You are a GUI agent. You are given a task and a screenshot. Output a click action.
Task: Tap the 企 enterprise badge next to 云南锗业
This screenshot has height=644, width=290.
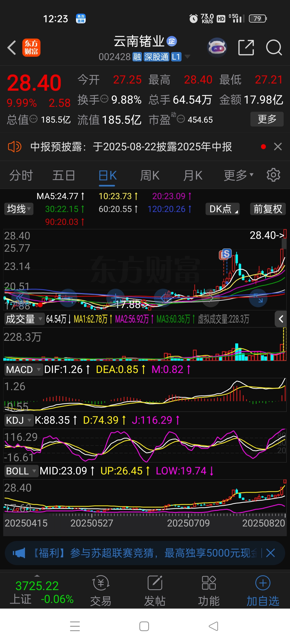click(x=172, y=41)
